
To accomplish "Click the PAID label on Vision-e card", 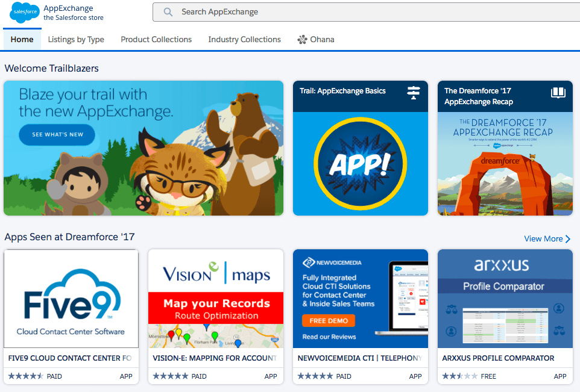I will pos(199,376).
